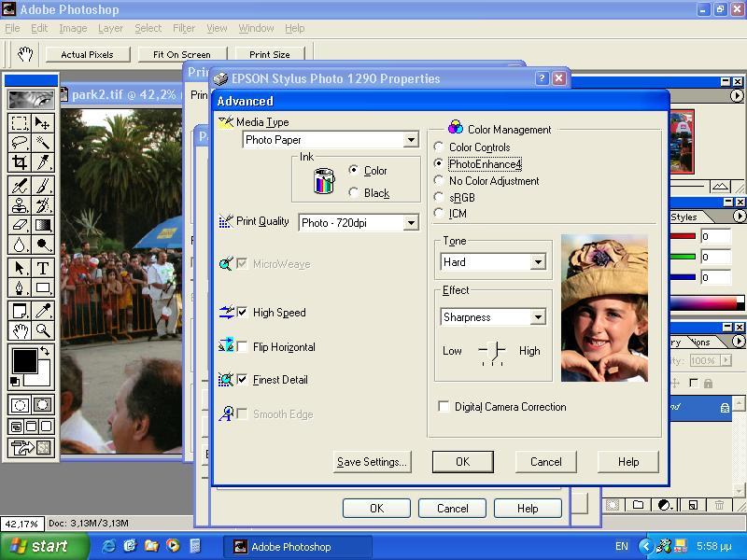Enable Digital Camera Correction checkbox
Screen dimensions: 747x560
tap(444, 406)
